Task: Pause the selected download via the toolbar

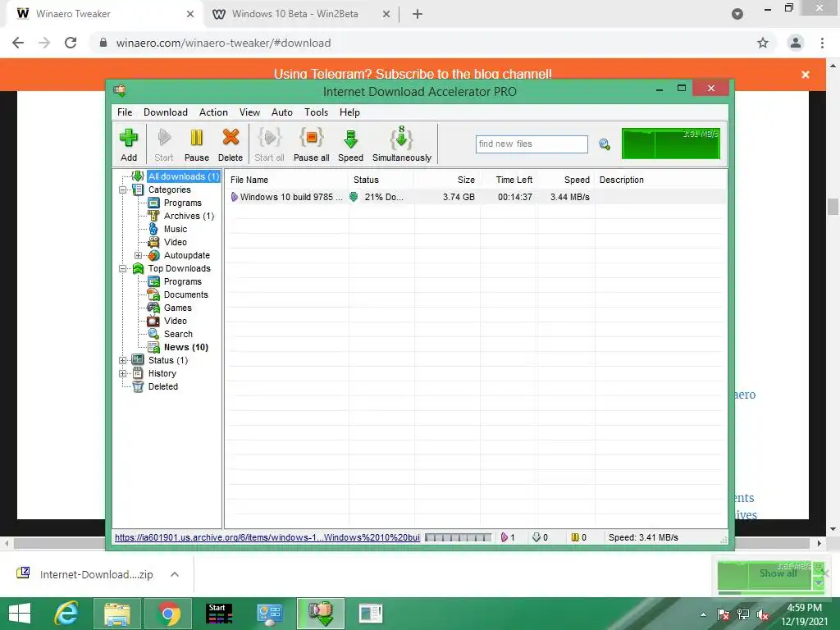Action: 197,144
